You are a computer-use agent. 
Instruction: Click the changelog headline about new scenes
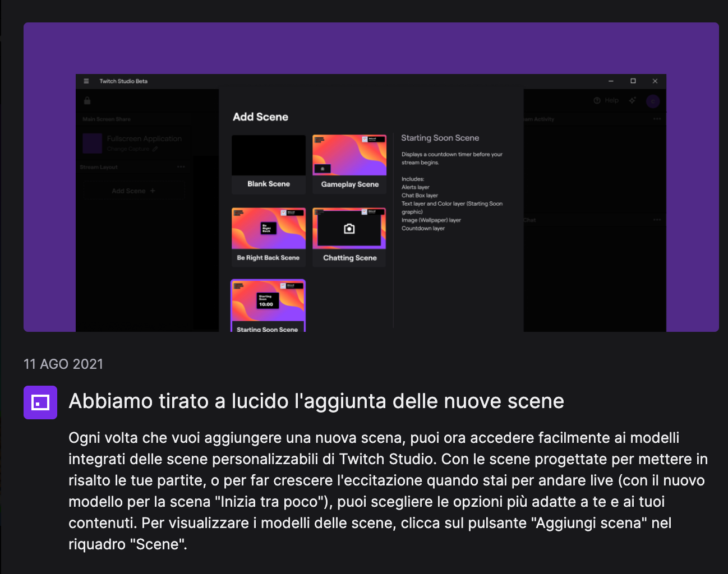tap(316, 401)
